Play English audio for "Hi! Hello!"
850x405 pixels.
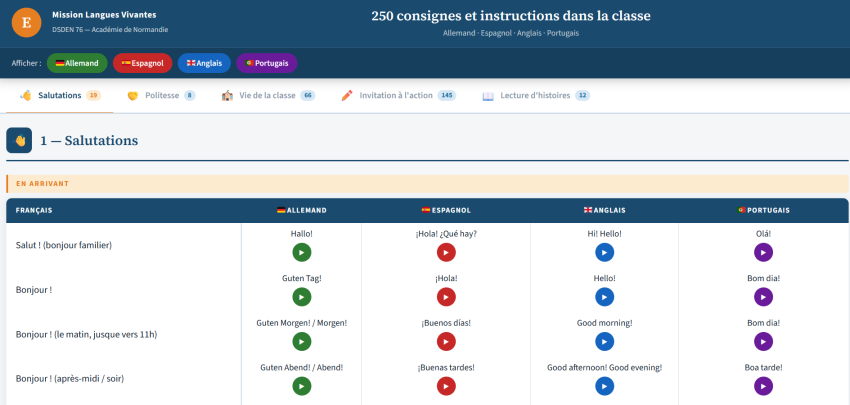[604, 252]
